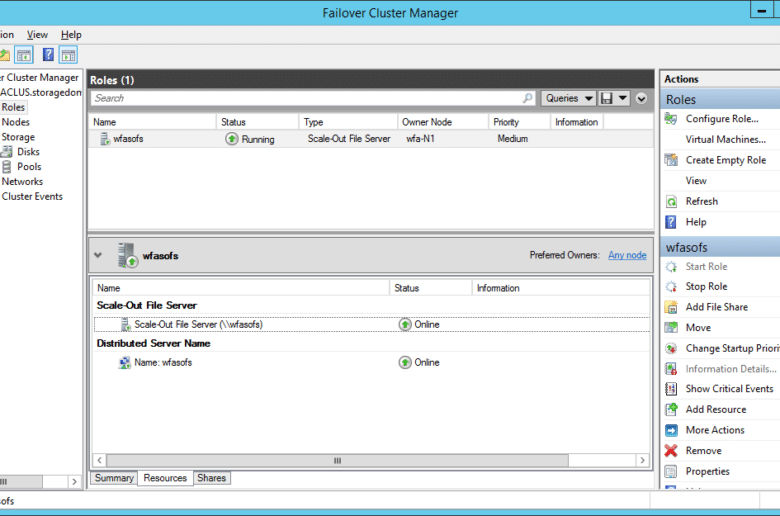Switch to the Shares tab
Image resolution: width=780 pixels, height=516 pixels.
coord(211,478)
